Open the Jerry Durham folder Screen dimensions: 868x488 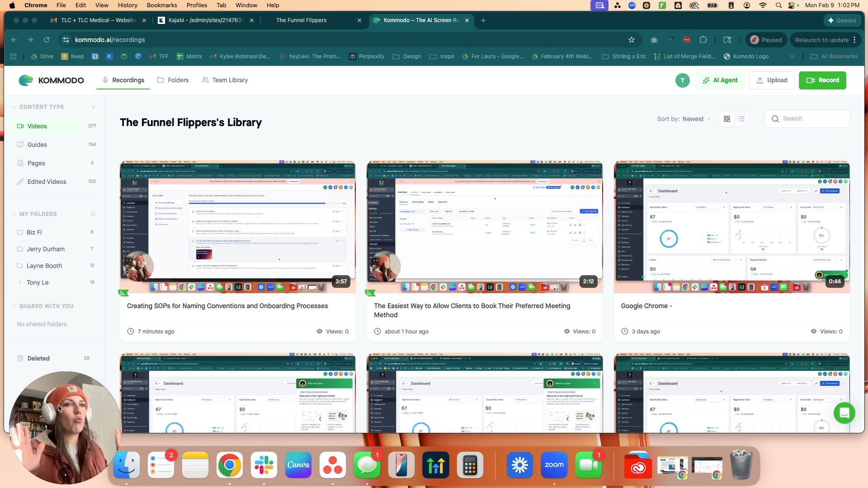[57, 249]
